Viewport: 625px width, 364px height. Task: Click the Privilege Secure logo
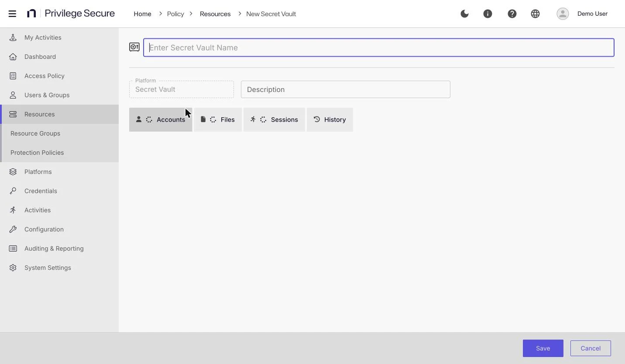[x=71, y=14]
